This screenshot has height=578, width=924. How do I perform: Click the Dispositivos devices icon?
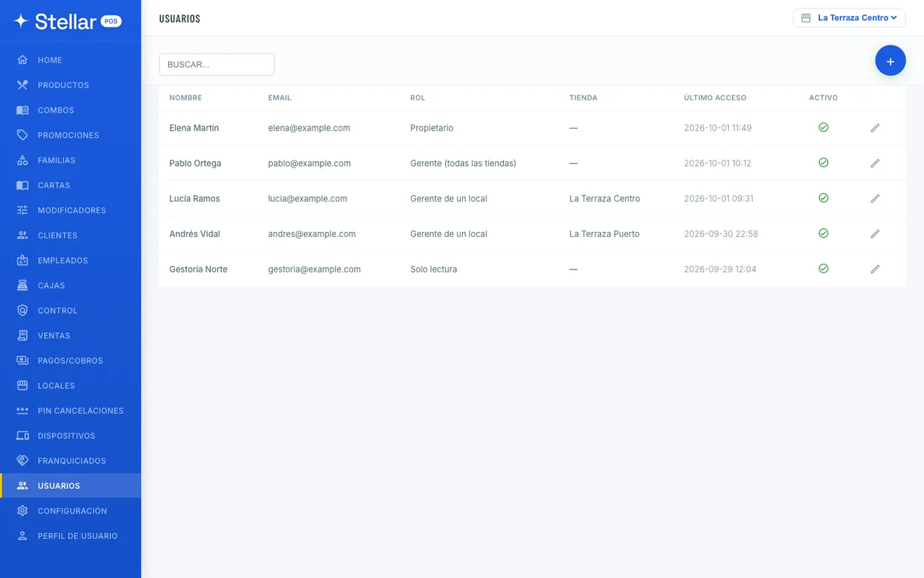(x=22, y=436)
